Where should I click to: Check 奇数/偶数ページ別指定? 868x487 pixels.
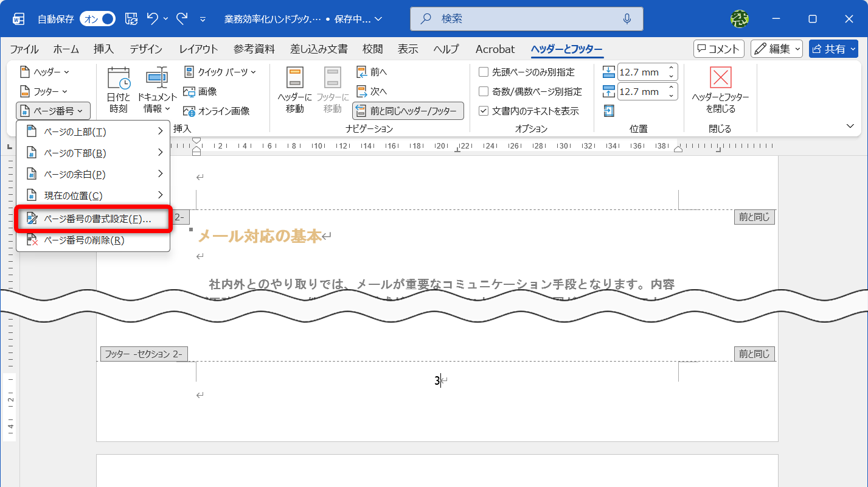pyautogui.click(x=530, y=91)
